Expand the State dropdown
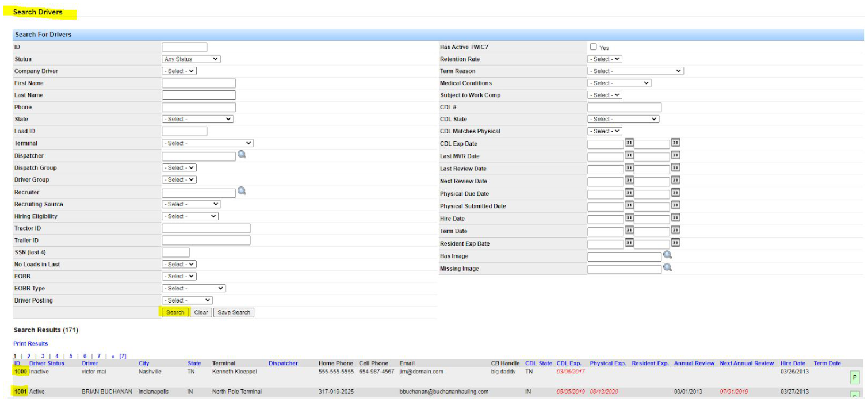868x402 pixels. (197, 119)
